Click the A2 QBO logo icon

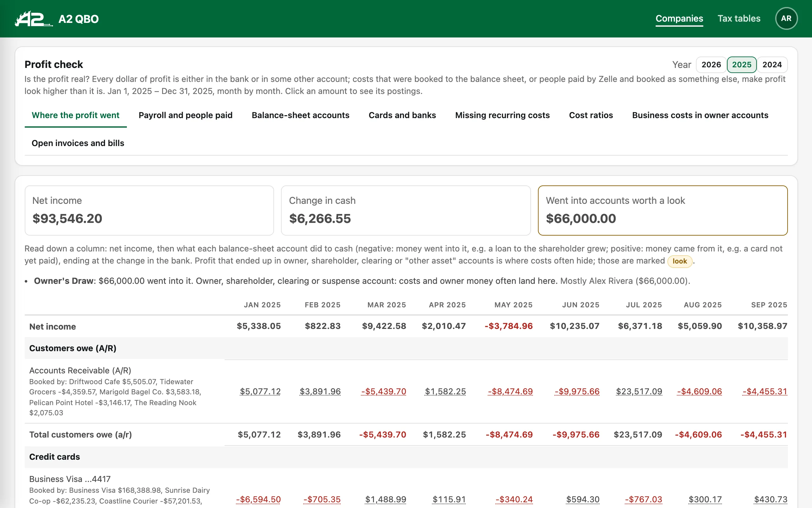34,19
